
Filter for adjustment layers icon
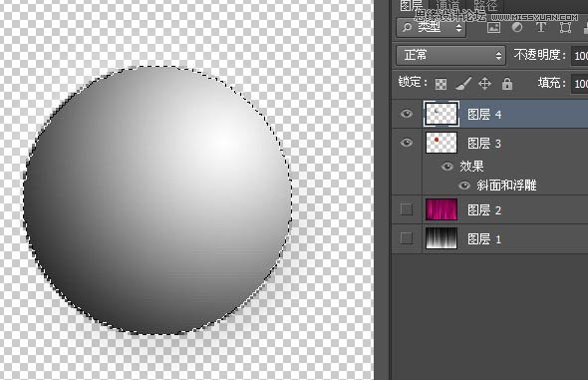[517, 27]
